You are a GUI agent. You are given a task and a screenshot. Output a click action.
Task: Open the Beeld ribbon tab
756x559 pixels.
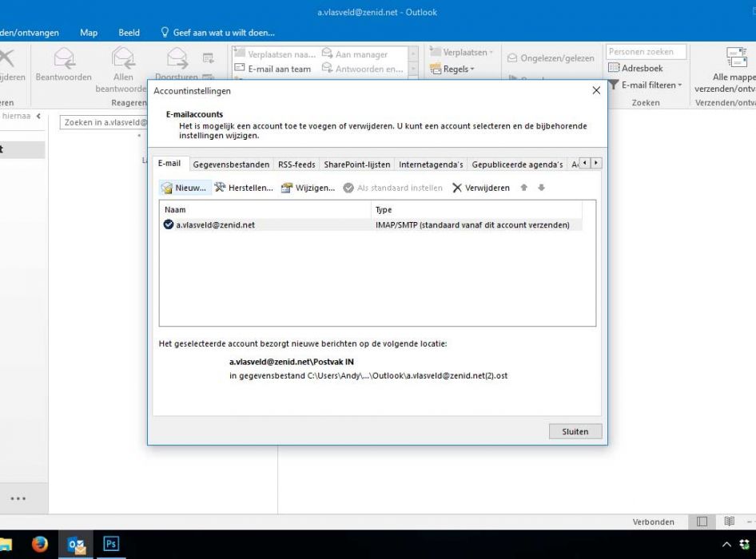[129, 33]
